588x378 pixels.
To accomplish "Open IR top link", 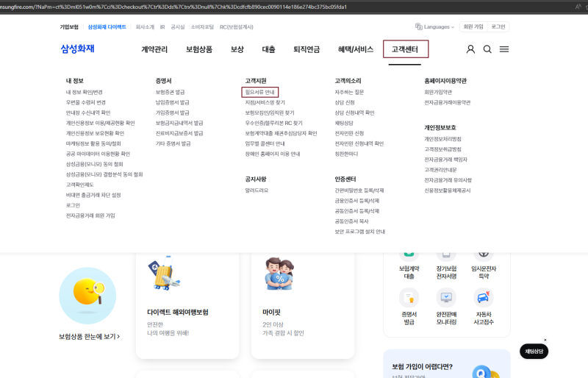I will point(162,27).
